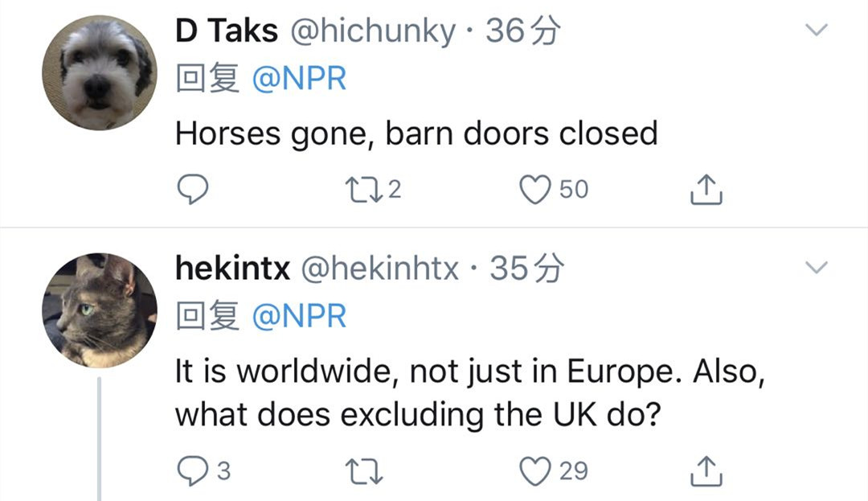
Task: Open D Taks display name profile
Action: point(227,31)
